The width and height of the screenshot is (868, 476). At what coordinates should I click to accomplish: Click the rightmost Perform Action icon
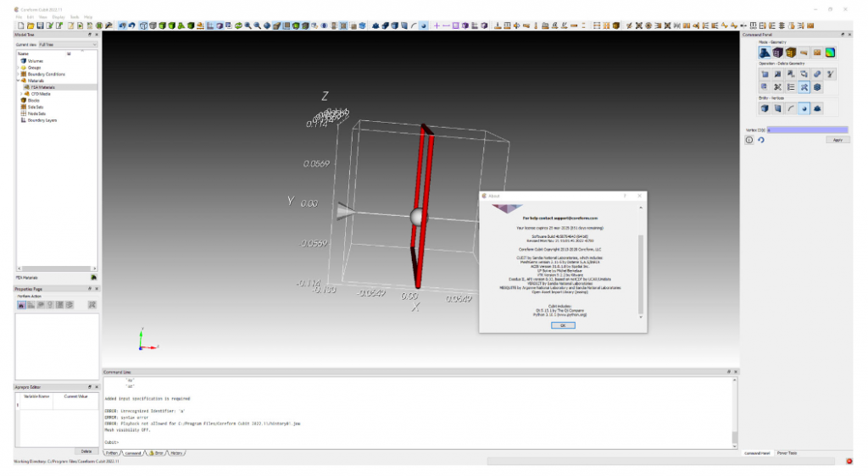[x=92, y=305]
